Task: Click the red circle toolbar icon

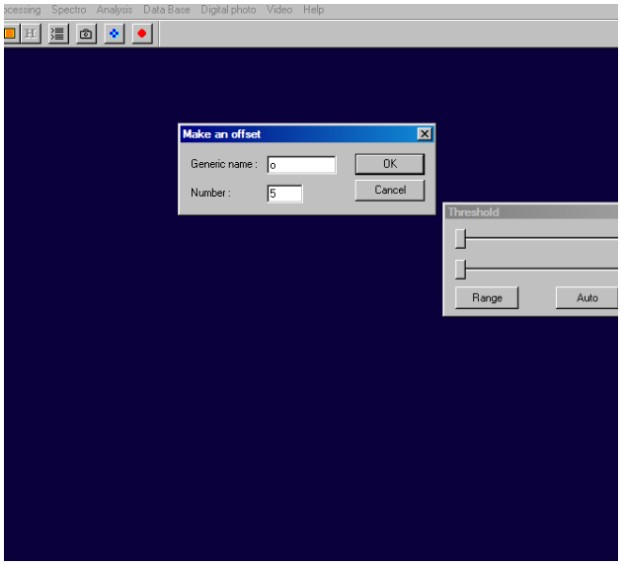Action: tap(141, 33)
